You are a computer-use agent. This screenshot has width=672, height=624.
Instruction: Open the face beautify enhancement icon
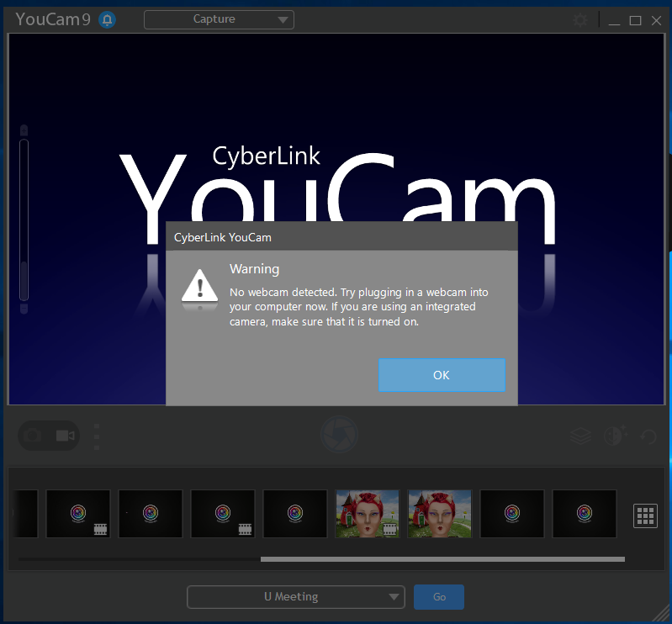click(x=616, y=436)
